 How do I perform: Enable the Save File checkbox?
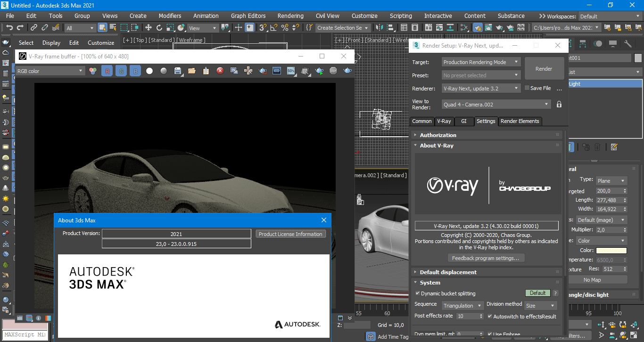coord(528,88)
